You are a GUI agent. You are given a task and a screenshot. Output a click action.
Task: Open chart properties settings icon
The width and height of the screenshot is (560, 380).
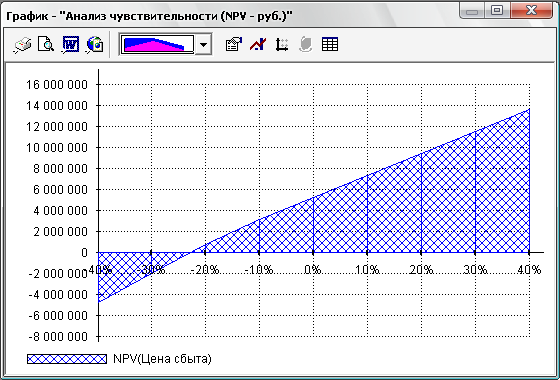tap(234, 45)
